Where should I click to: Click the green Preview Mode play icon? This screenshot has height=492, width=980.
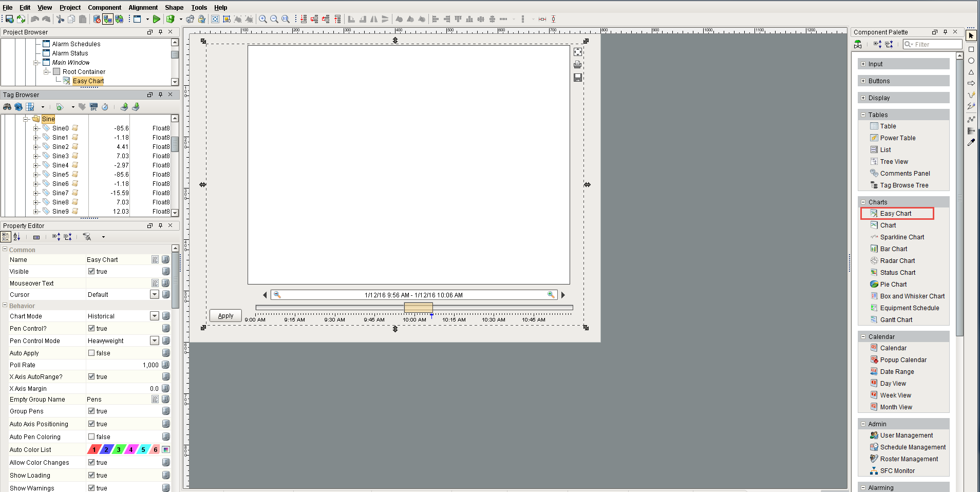point(157,19)
